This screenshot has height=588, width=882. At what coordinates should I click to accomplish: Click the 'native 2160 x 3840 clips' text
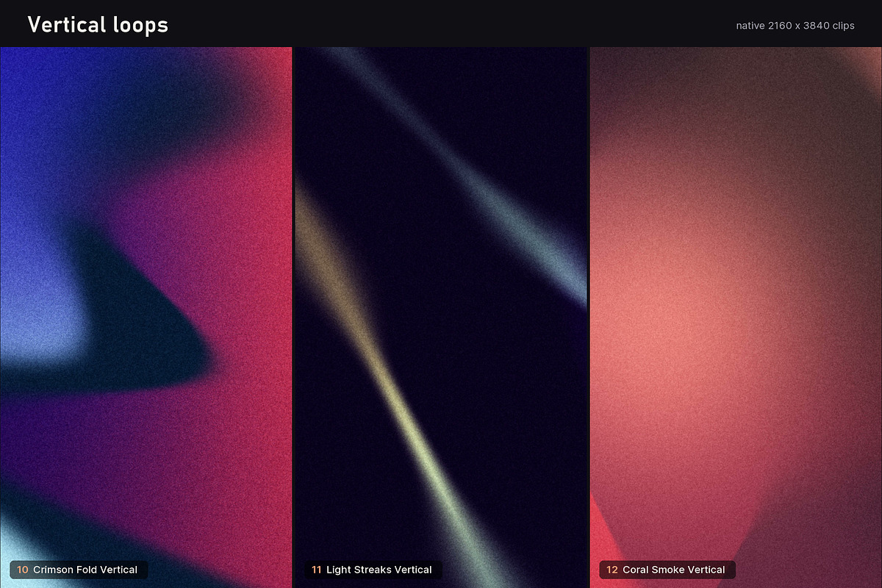795,26
